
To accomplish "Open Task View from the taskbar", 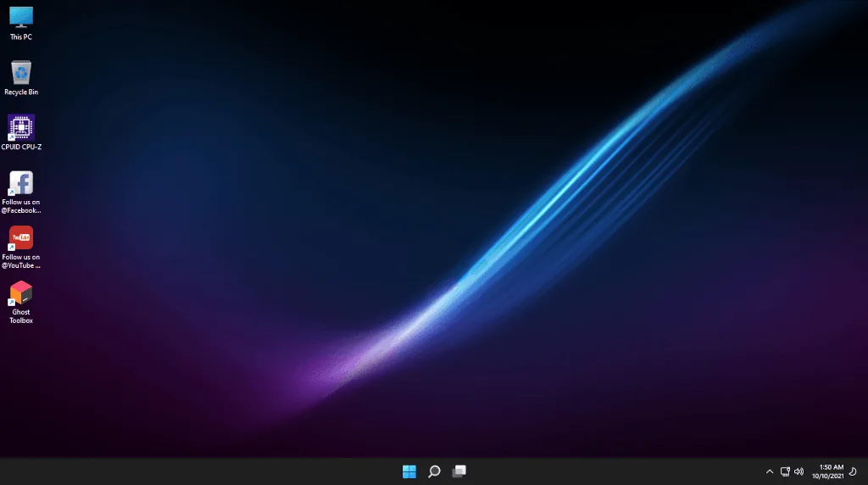I will (x=459, y=471).
